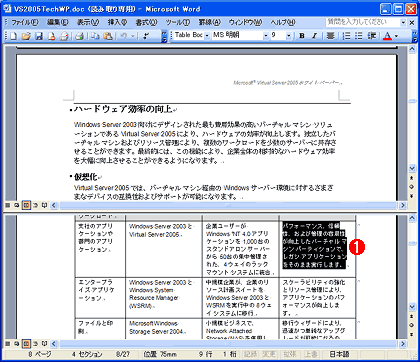Toggle 上書 overtype mode in status bar
The image size is (420, 362).
[x=310, y=355]
